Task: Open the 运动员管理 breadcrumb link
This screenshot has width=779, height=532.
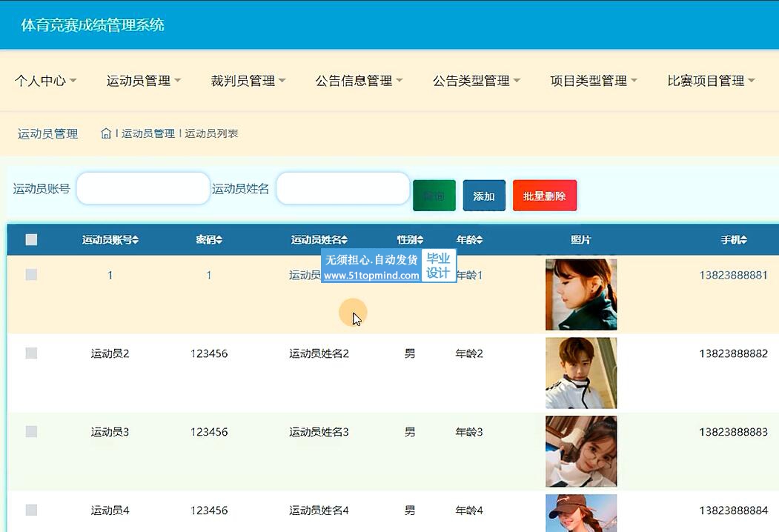Action: (x=148, y=133)
